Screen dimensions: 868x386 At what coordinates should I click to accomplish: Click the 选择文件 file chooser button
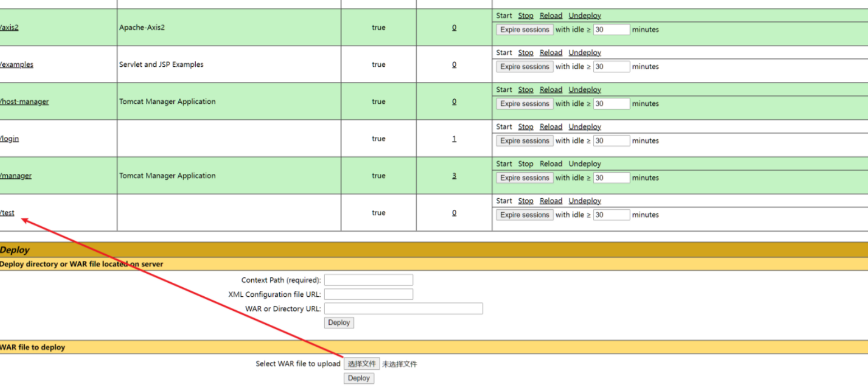[362, 364]
